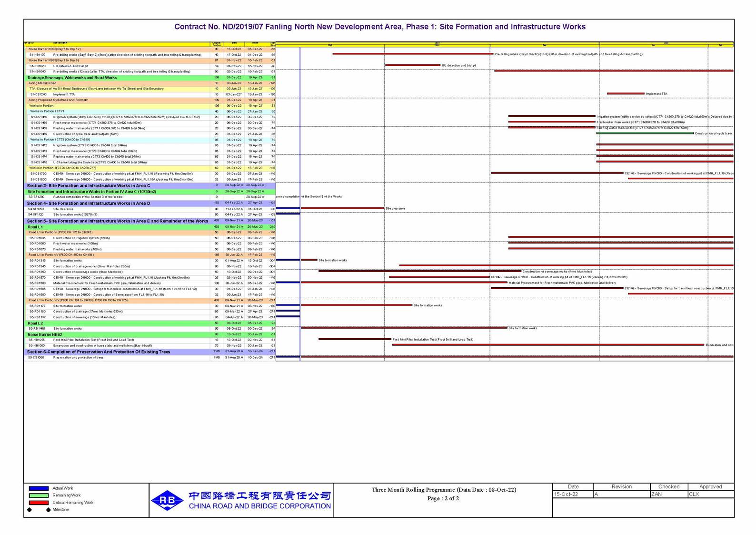Screen dimensions: 756x535
Task: Select the activity row S1-NB1020 UU detection and trial pit
Action: click(149, 66)
